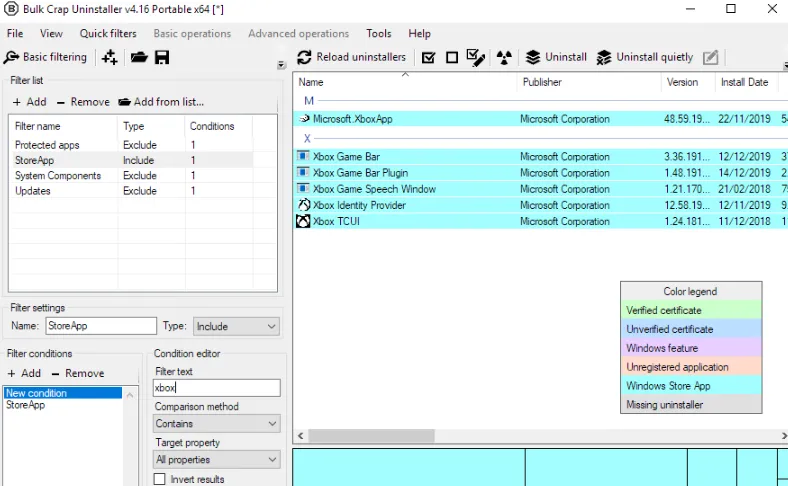Screen dimensions: 788x486
Task: Click the Bulk Crap Uninstaller title bar icon
Action: [x=11, y=9]
